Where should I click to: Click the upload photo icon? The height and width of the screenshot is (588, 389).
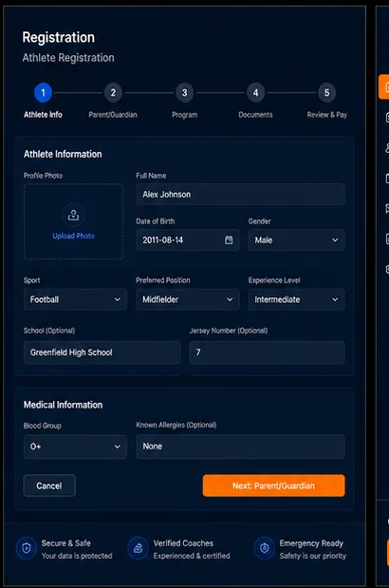[x=73, y=215]
